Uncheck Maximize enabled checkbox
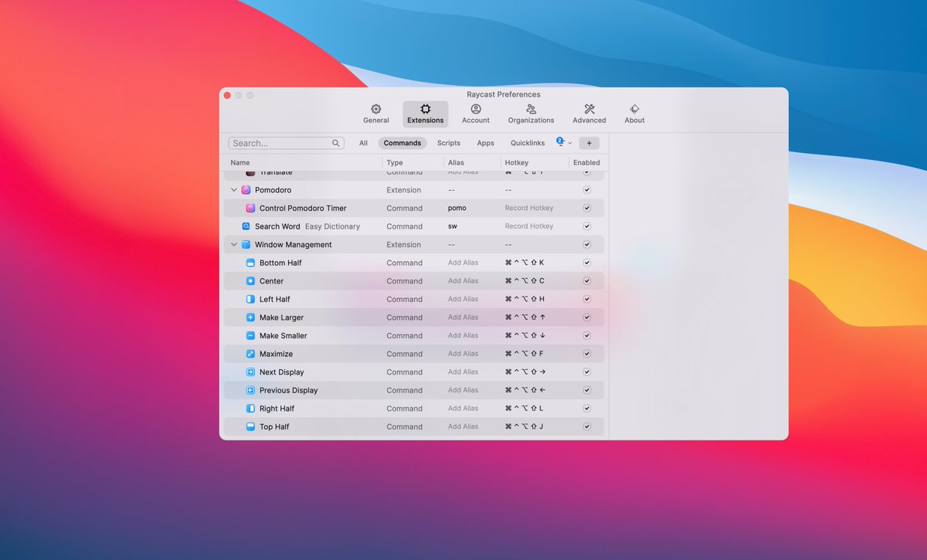Image resolution: width=927 pixels, height=560 pixels. 587,354
